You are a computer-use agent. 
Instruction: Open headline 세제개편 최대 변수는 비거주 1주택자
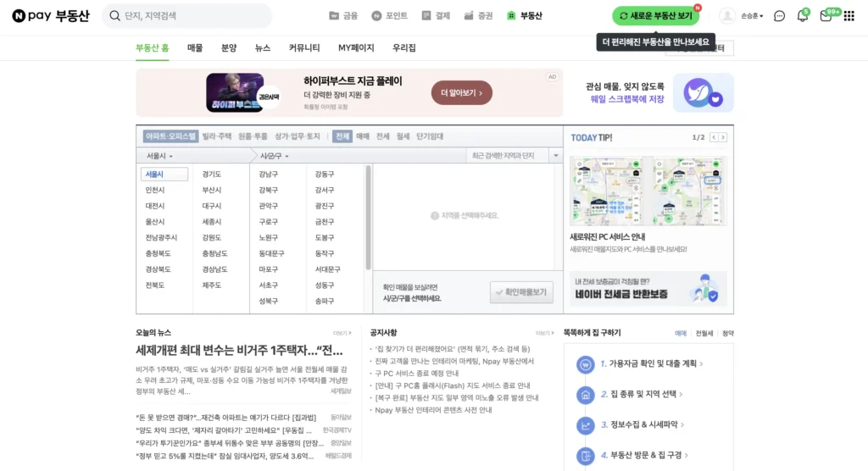click(239, 351)
